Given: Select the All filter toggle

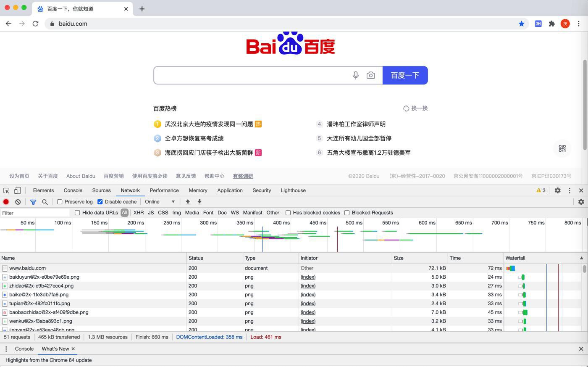Looking at the screenshot, I should coord(124,213).
